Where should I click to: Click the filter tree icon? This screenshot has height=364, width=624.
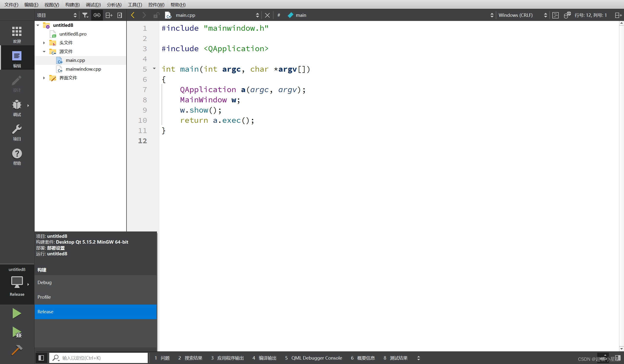click(x=85, y=15)
